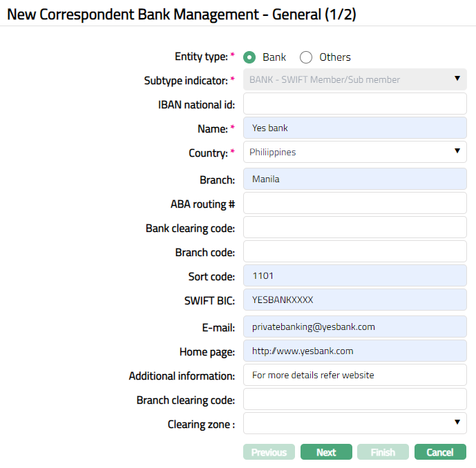Expand the Country dropdown list
476x468 pixels.
(355, 152)
